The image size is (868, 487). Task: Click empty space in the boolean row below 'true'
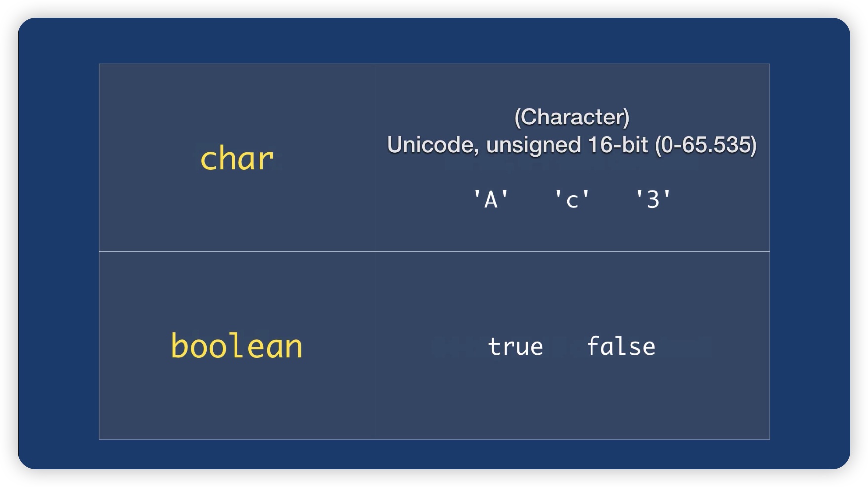tap(515, 395)
